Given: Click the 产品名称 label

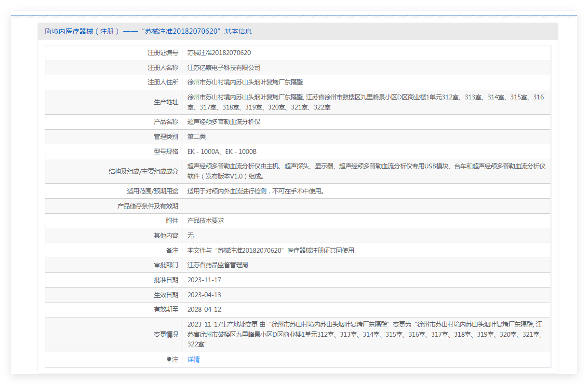Looking at the screenshot, I should tap(166, 122).
